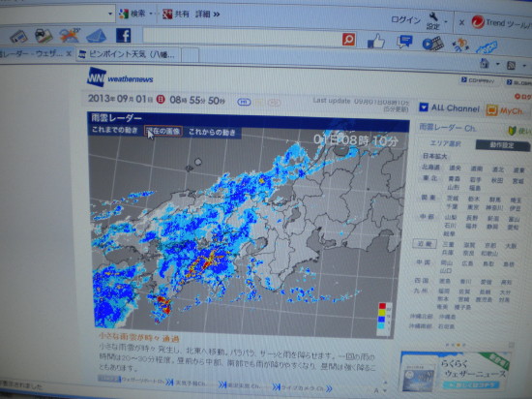The image size is (532, 399).
Task: Open the mail envelope toolbar icon
Action: (x=97, y=36)
